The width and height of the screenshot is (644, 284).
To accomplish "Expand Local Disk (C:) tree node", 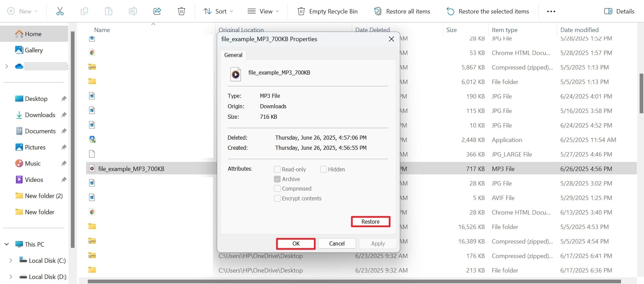I will pos(10,260).
